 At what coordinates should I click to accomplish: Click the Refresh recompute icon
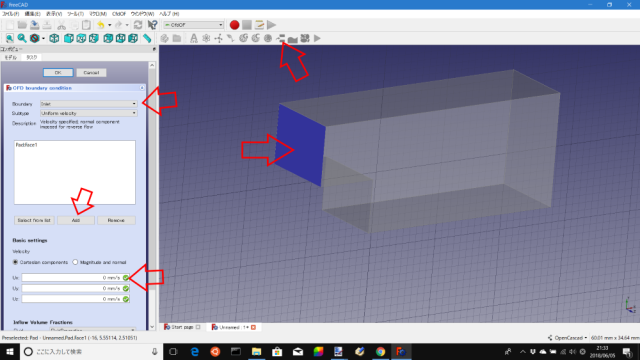pyautogui.click(x=138, y=25)
